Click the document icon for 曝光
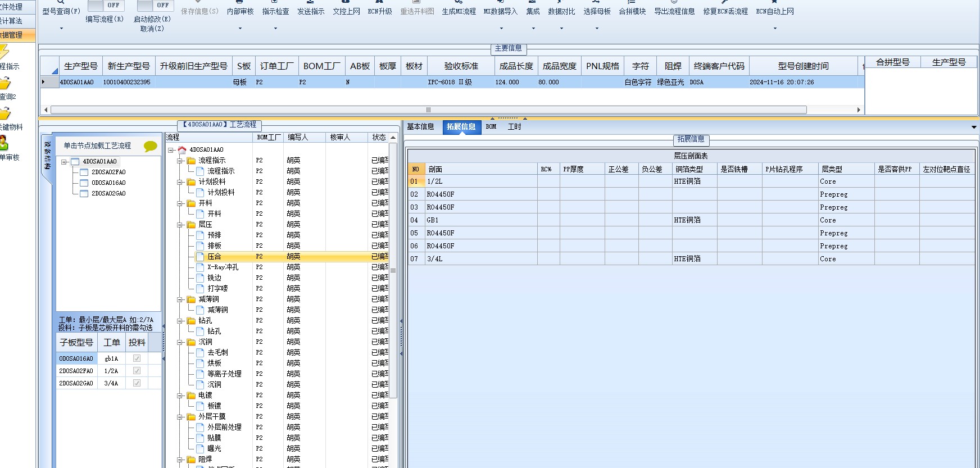 200,448
